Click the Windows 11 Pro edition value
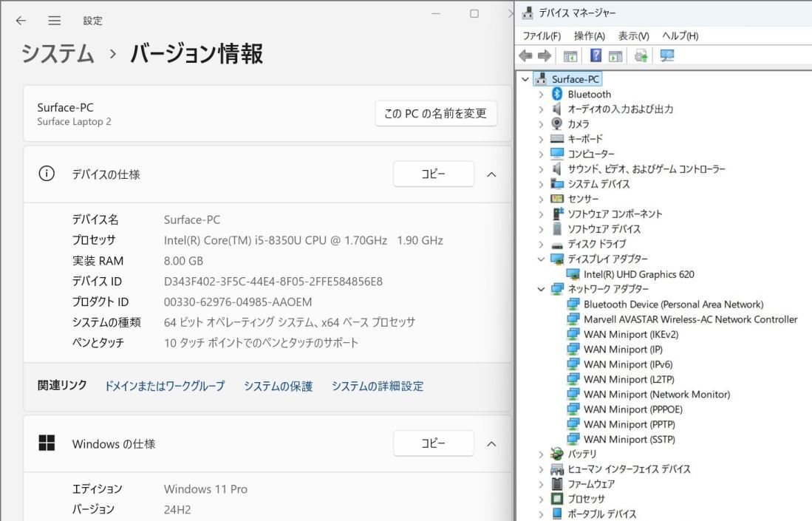The image size is (812, 521). point(205,489)
